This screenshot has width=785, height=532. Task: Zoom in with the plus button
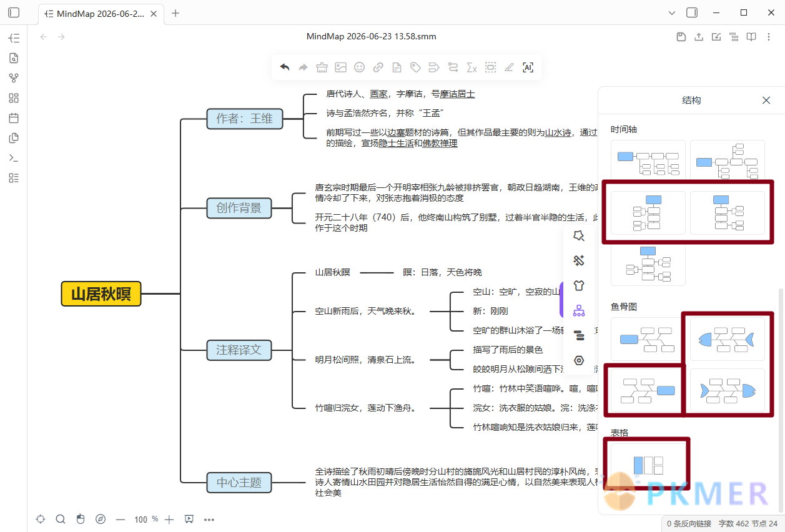pyautogui.click(x=169, y=519)
